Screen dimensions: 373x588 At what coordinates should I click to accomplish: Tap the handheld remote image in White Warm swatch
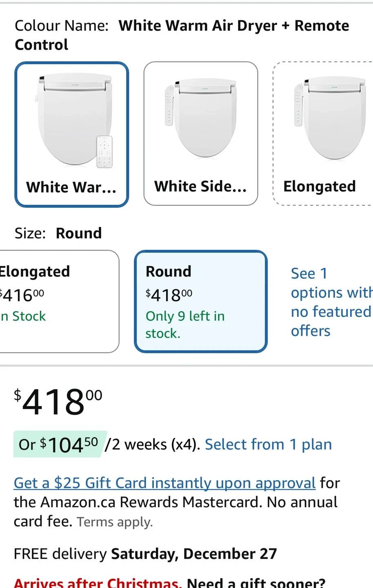(x=104, y=151)
